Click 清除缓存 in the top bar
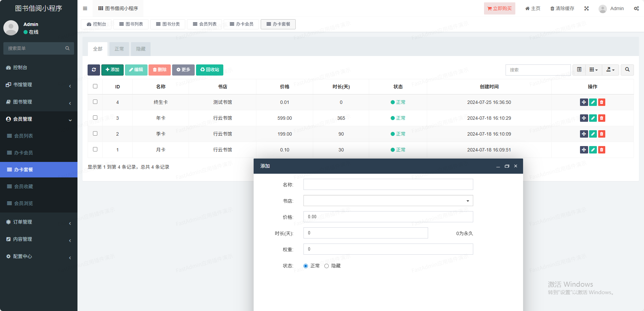The image size is (644, 311). [562, 8]
